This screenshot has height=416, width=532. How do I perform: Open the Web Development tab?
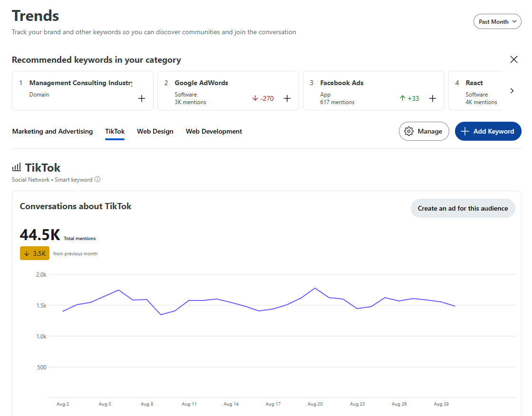point(214,131)
